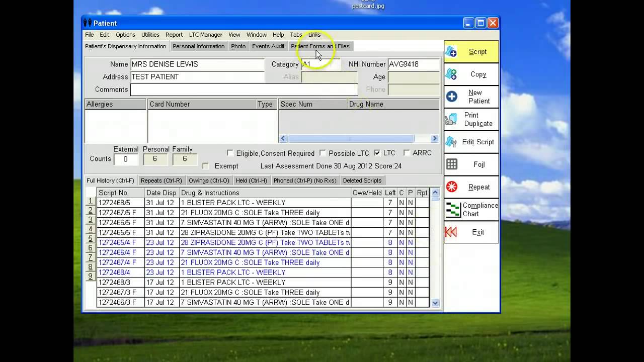Tick the ARRC checkbox

[407, 153]
